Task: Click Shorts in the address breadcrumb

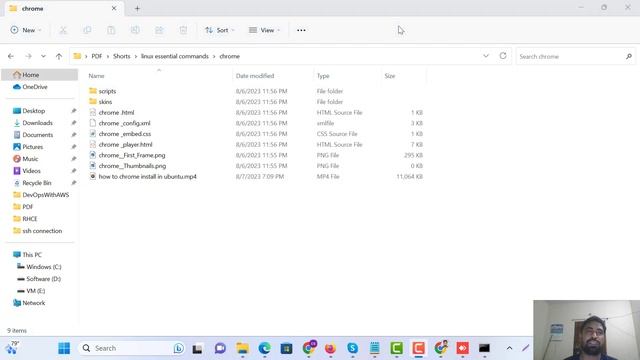Action: tap(122, 56)
